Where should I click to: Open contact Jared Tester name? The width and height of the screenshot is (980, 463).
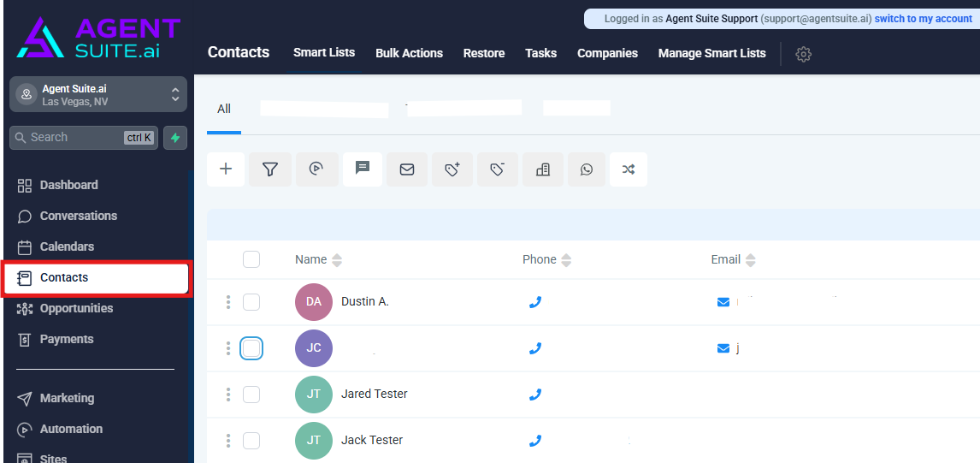click(375, 395)
